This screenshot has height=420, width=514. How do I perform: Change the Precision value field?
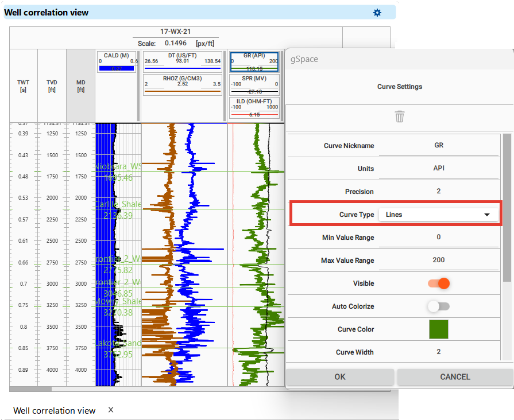click(439, 192)
